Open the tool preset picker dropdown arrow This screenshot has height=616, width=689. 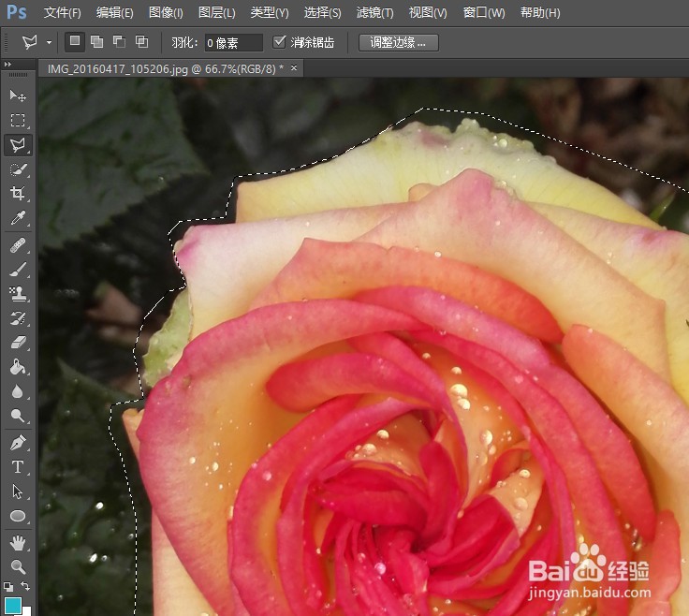49,43
